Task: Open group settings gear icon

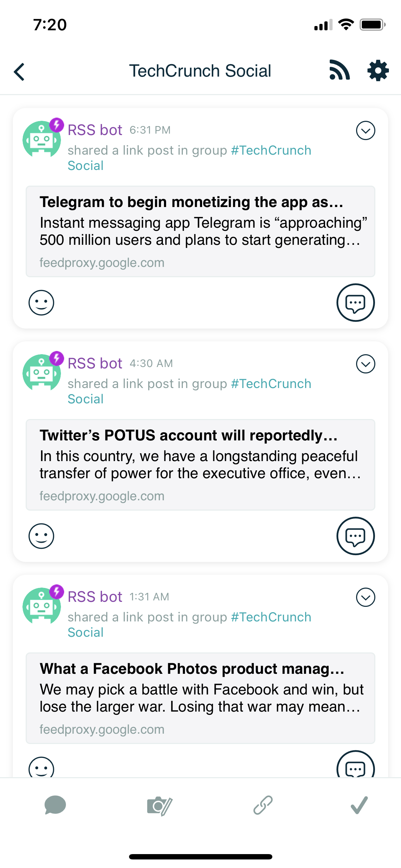Action: pyautogui.click(x=378, y=71)
